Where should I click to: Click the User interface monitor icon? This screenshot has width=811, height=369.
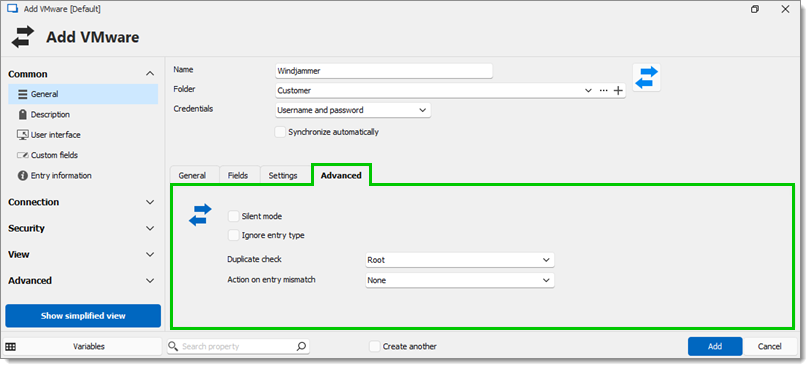(x=23, y=135)
